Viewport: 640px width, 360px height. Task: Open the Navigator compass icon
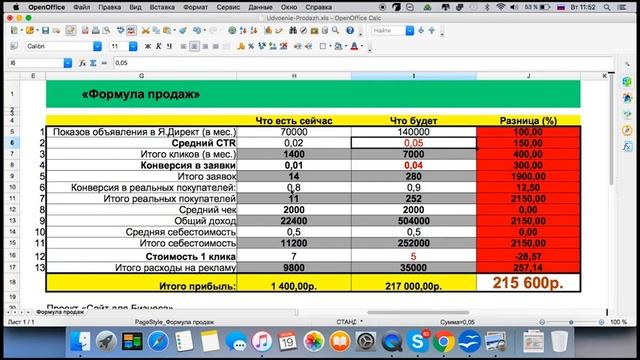(x=303, y=31)
